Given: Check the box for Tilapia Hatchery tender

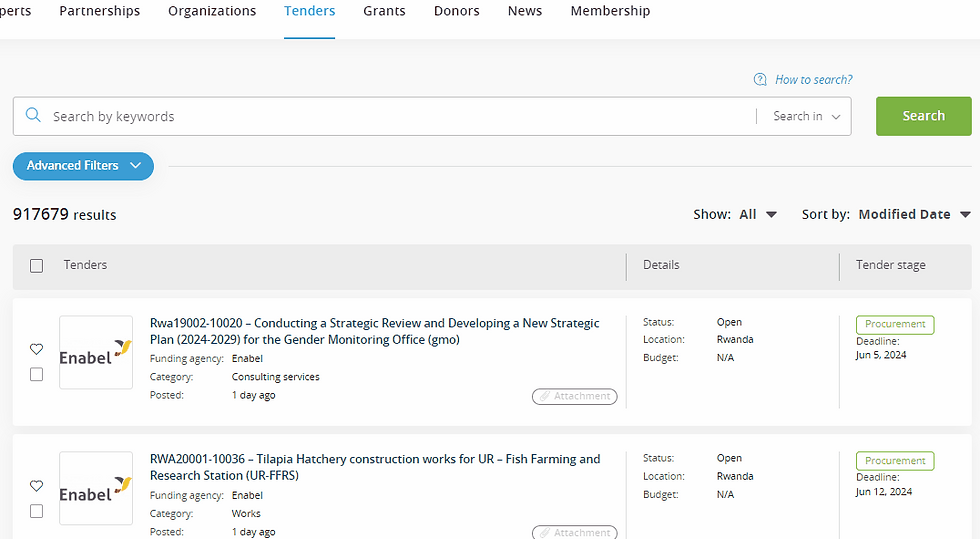Looking at the screenshot, I should pyautogui.click(x=37, y=511).
